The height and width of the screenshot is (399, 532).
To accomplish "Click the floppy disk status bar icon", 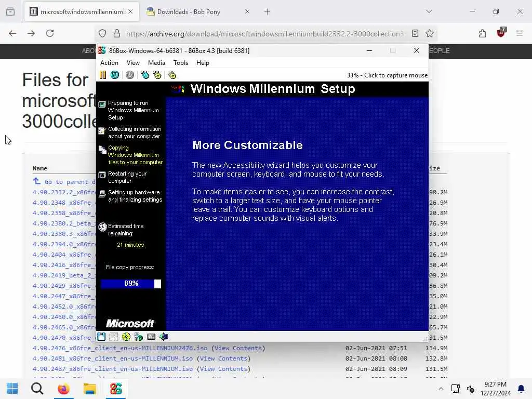I will pos(101,337).
